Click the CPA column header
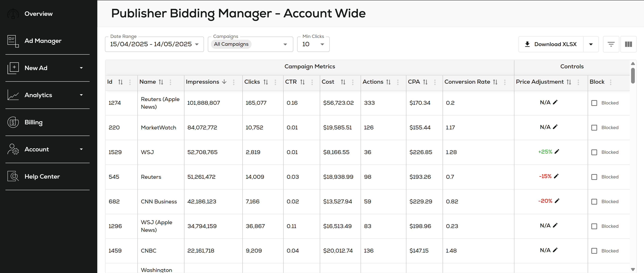 tap(414, 82)
